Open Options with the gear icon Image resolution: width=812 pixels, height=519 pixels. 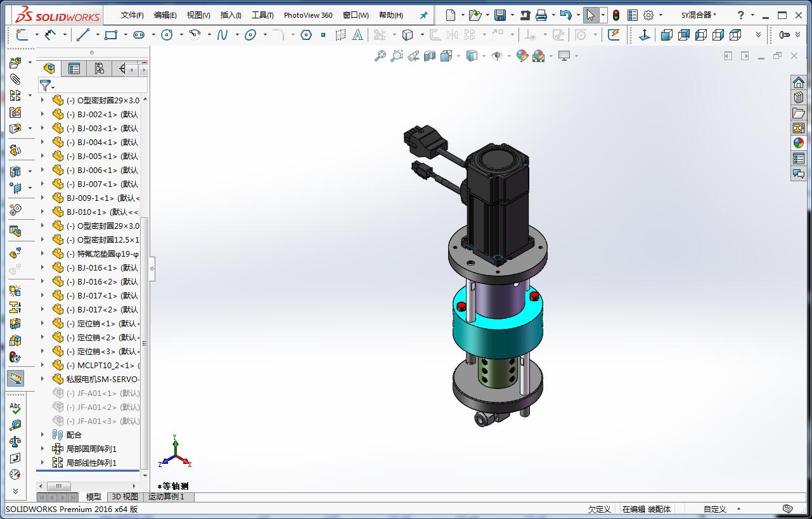pos(648,15)
